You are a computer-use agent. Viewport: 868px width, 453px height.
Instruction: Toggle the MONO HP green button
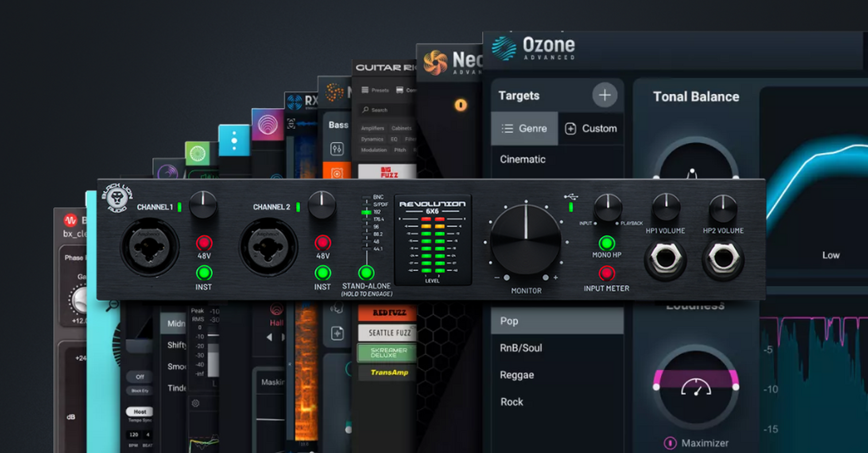point(607,243)
